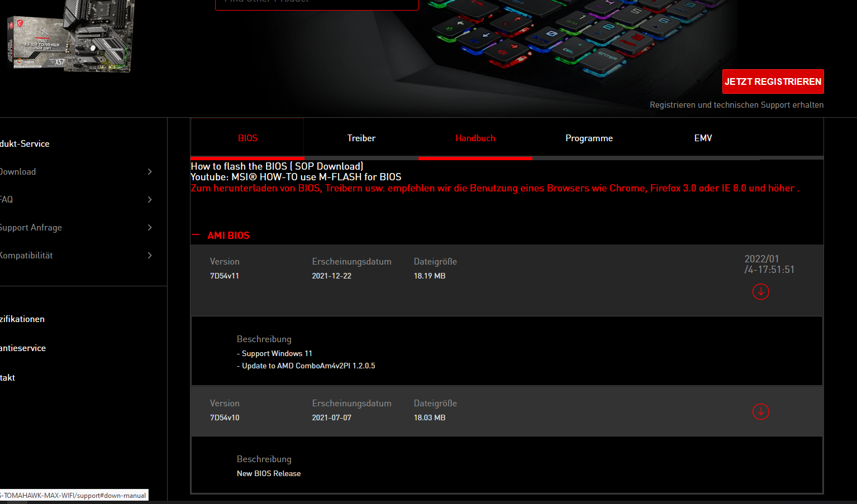Open the Kontakt sidebar link
Image resolution: width=857 pixels, height=504 pixels.
[8, 377]
